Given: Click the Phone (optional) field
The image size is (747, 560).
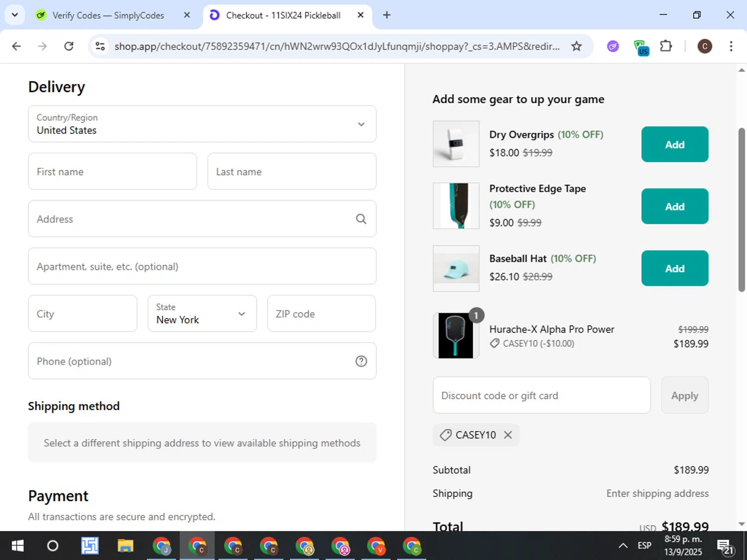Looking at the screenshot, I should (x=202, y=361).
